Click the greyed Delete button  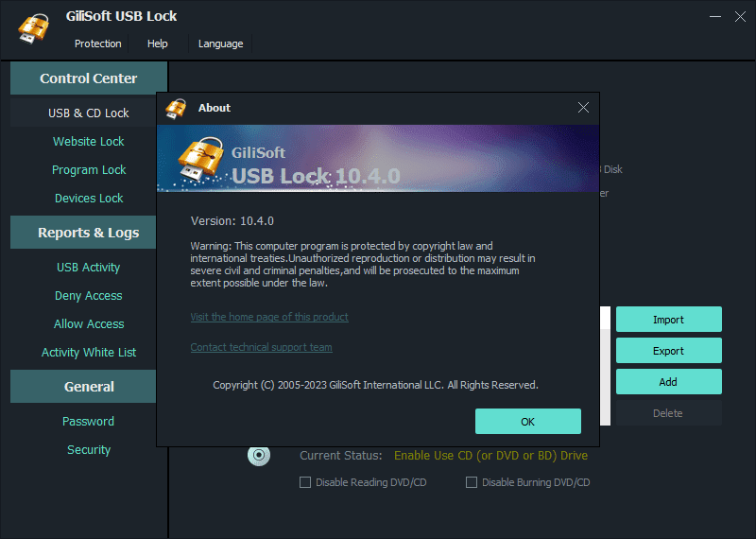669,413
